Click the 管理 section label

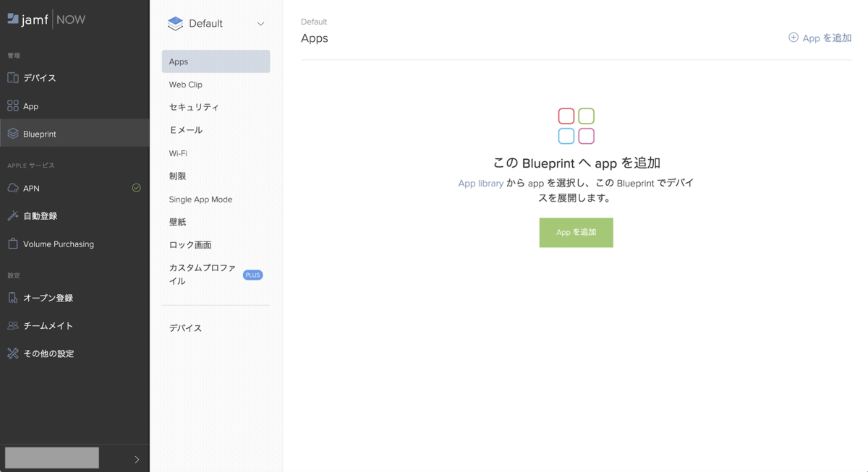tap(14, 56)
